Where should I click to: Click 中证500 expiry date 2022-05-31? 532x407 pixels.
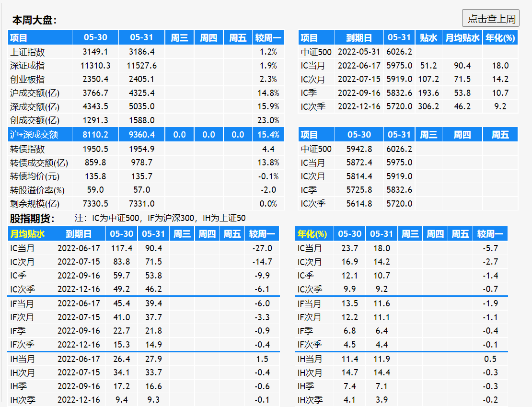[359, 52]
